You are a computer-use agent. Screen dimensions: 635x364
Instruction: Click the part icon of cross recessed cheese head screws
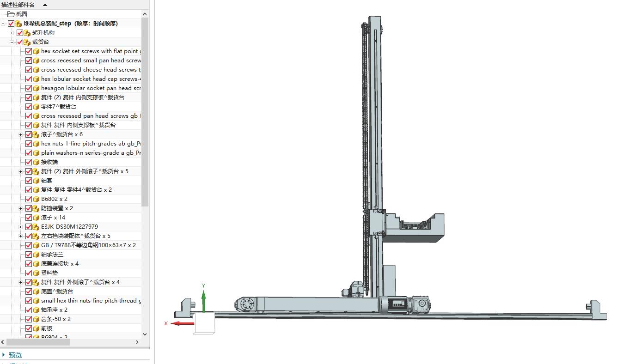click(x=36, y=69)
